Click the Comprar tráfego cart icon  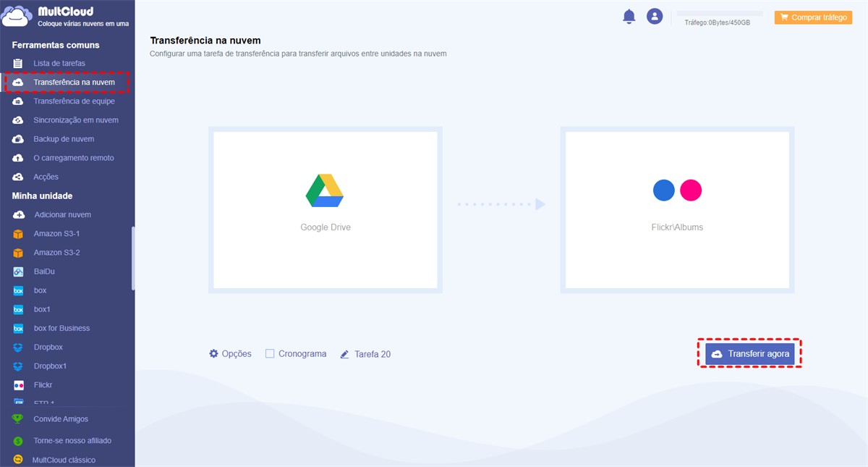[784, 17]
